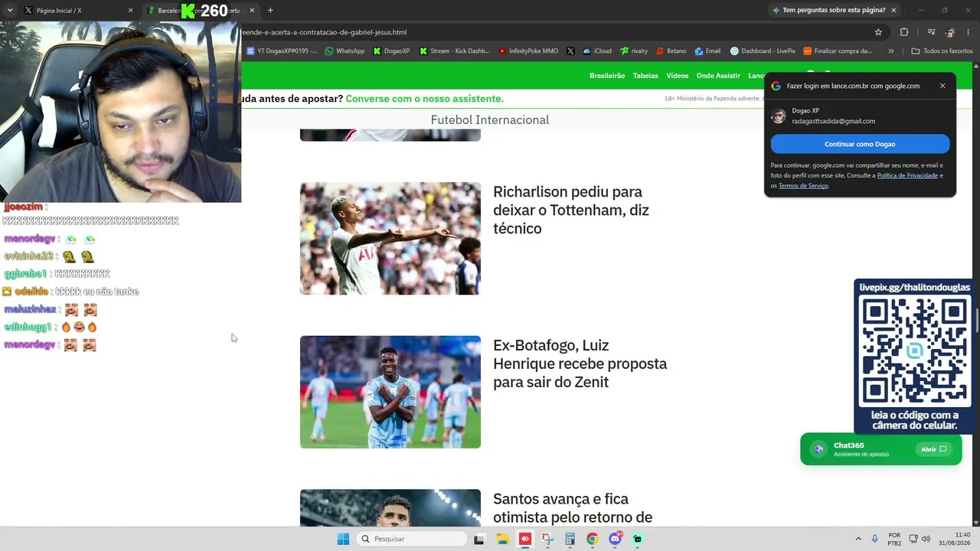
Task: Open the Stream - Kick Dashboard bookmark
Action: (x=454, y=51)
